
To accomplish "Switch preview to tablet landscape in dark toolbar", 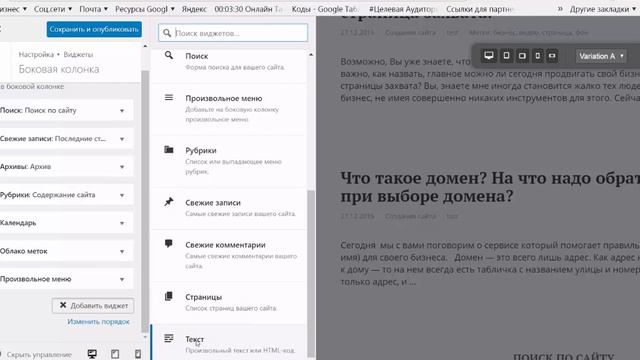I will [522, 56].
